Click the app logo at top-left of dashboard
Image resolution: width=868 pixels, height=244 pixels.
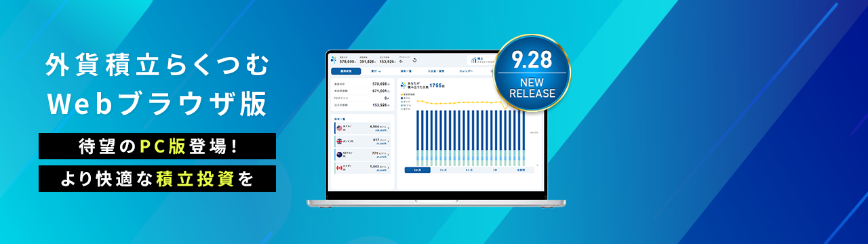pos(334,60)
